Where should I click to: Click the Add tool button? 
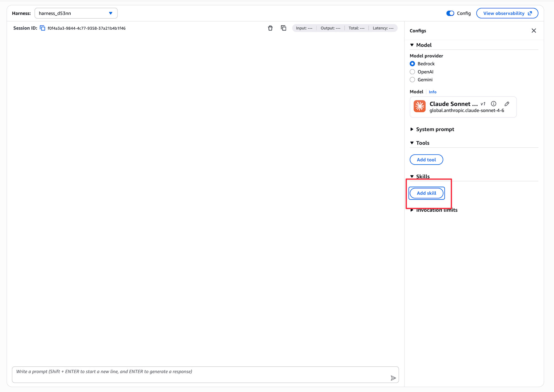click(426, 160)
